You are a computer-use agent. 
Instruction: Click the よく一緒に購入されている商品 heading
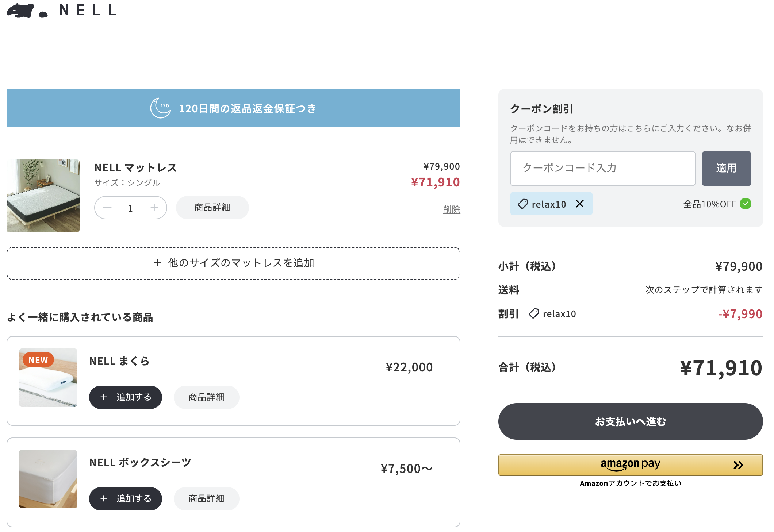[x=80, y=317]
